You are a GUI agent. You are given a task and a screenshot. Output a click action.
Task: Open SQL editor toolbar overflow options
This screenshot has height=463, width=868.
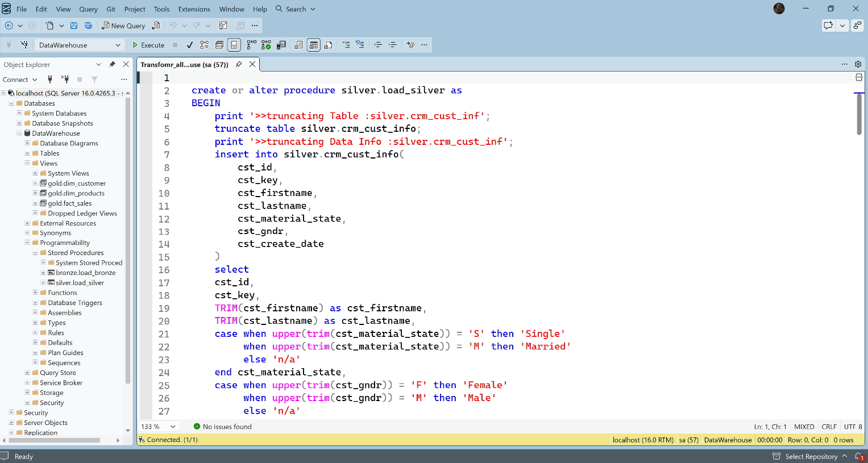(424, 45)
